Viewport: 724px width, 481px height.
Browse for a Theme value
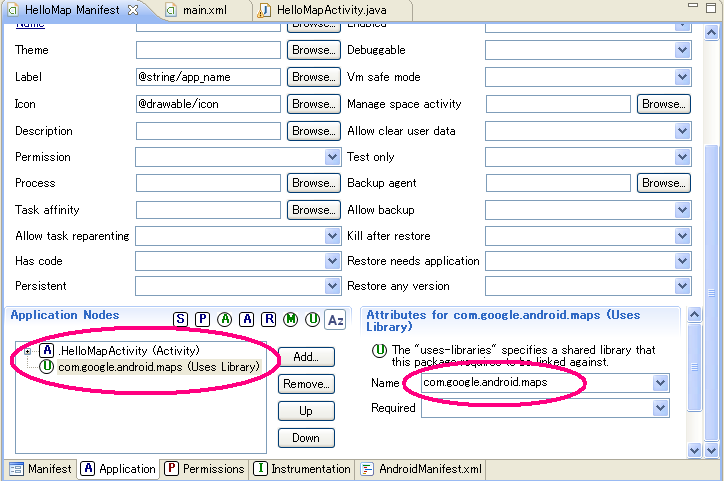click(x=314, y=50)
